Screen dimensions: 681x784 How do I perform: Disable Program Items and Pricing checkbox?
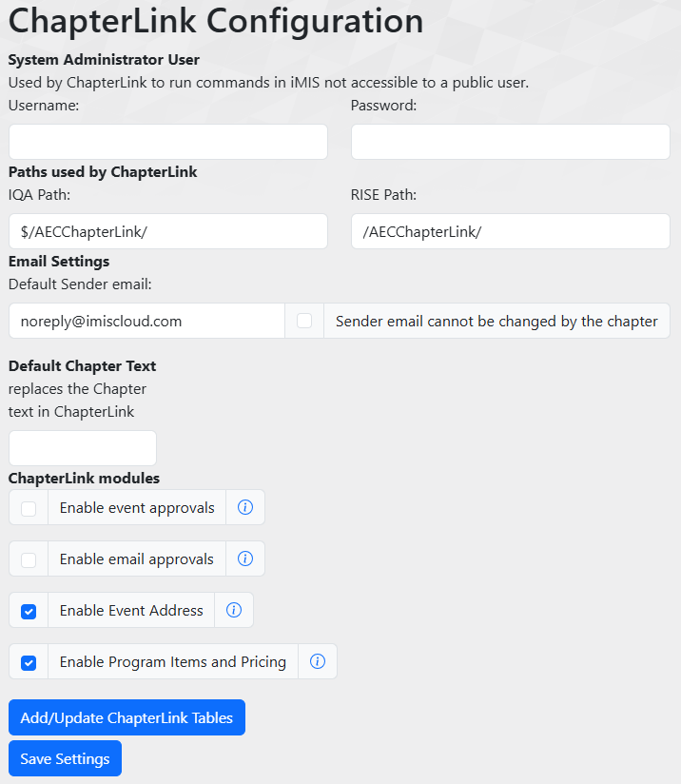[29, 662]
